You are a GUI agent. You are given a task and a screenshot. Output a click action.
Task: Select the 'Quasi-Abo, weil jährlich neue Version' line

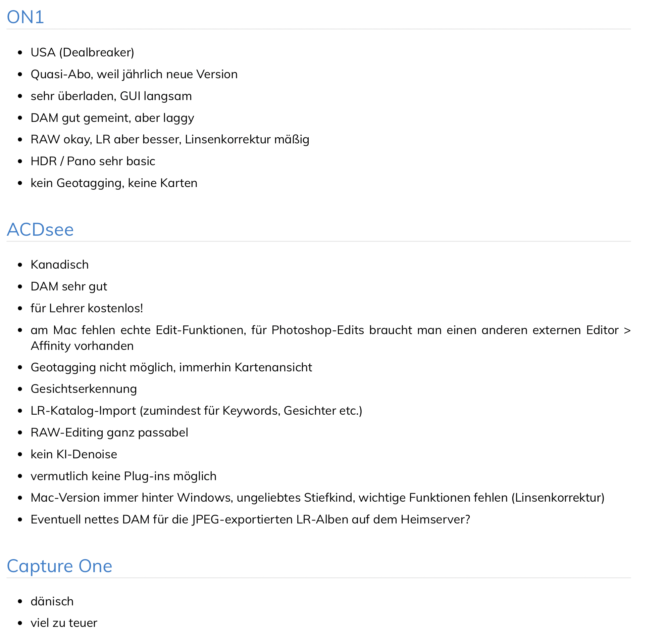[x=134, y=74]
